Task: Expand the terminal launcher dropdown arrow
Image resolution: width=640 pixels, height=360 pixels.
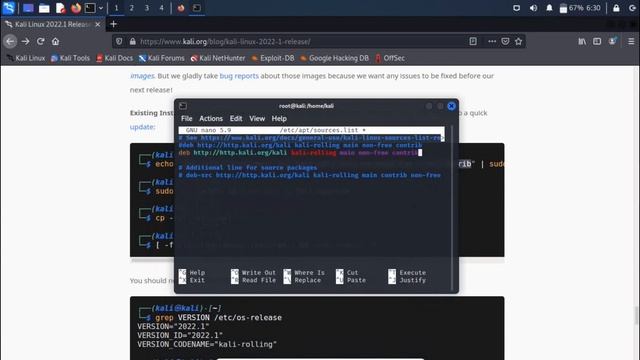Action: click(x=101, y=8)
